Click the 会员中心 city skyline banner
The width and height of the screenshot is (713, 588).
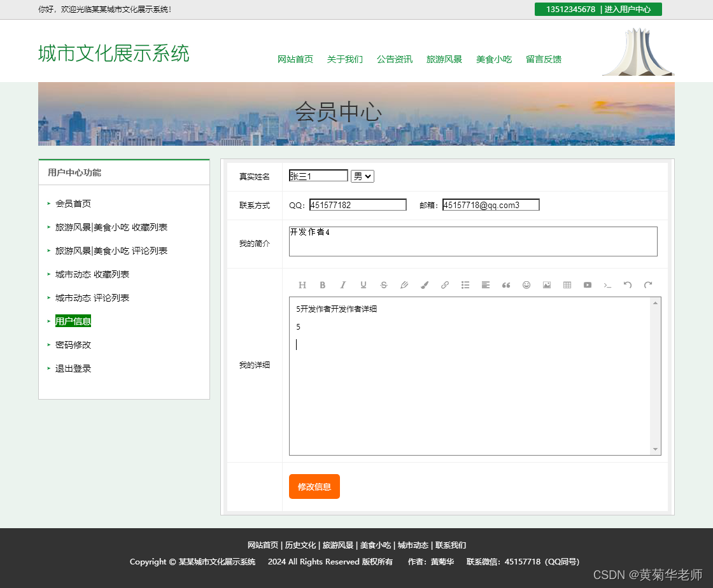(x=356, y=114)
